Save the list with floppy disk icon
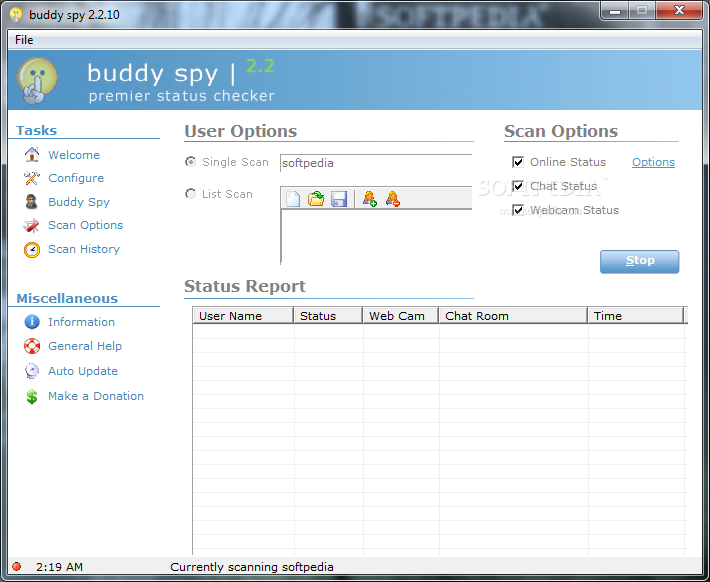The image size is (710, 582). click(x=339, y=199)
